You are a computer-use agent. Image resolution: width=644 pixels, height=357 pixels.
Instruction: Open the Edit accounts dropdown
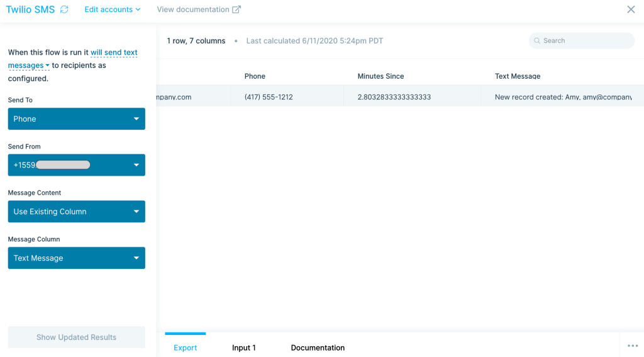point(112,9)
